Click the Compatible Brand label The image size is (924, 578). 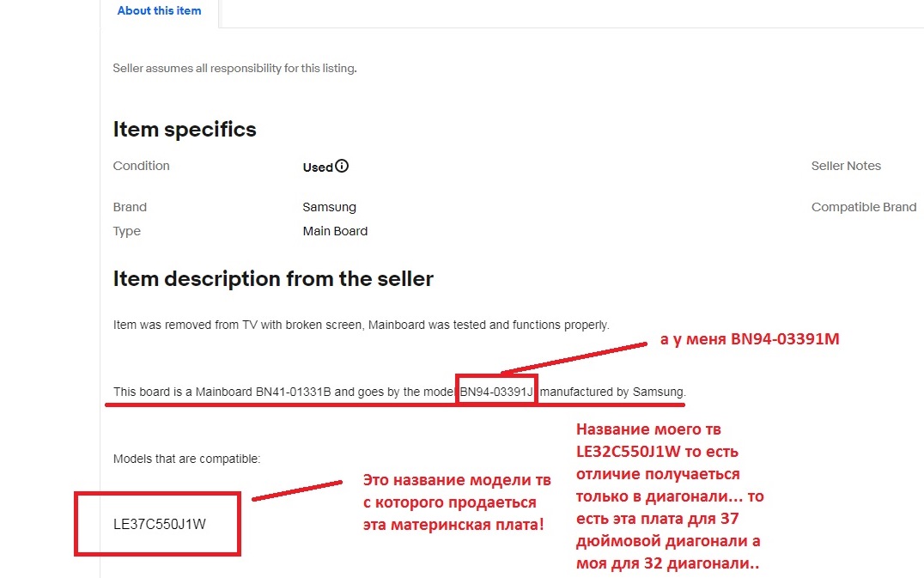point(864,207)
